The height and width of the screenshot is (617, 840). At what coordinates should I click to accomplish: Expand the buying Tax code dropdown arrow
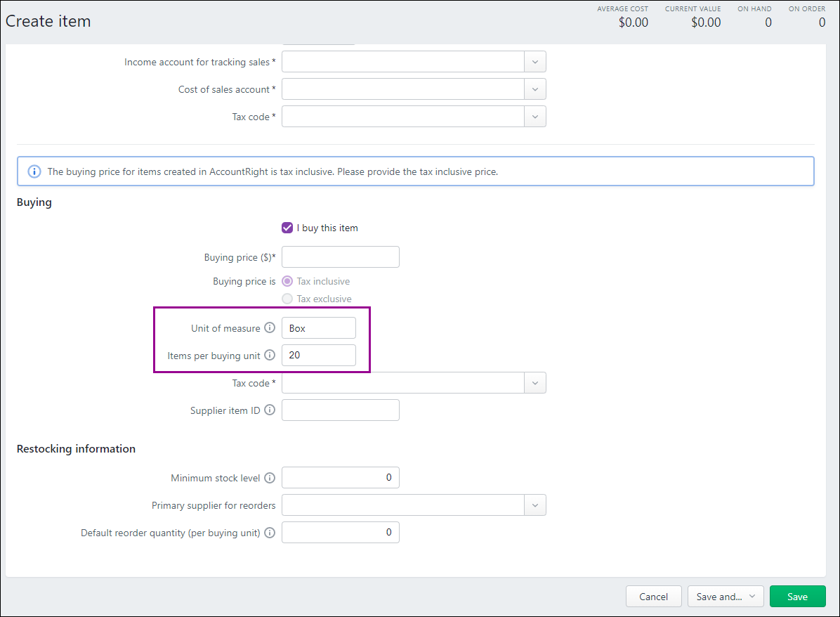click(x=534, y=383)
